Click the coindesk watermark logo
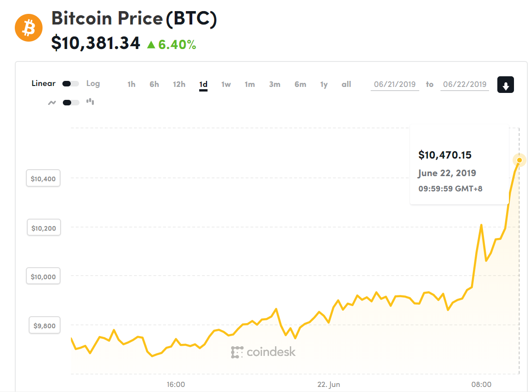 [x=263, y=352]
